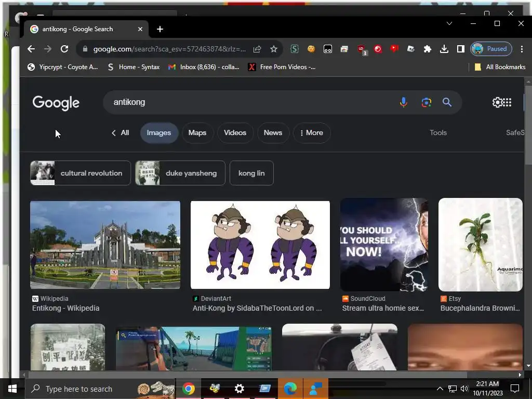This screenshot has height=399, width=532.
Task: Open volume control in tray
Action: click(x=464, y=389)
